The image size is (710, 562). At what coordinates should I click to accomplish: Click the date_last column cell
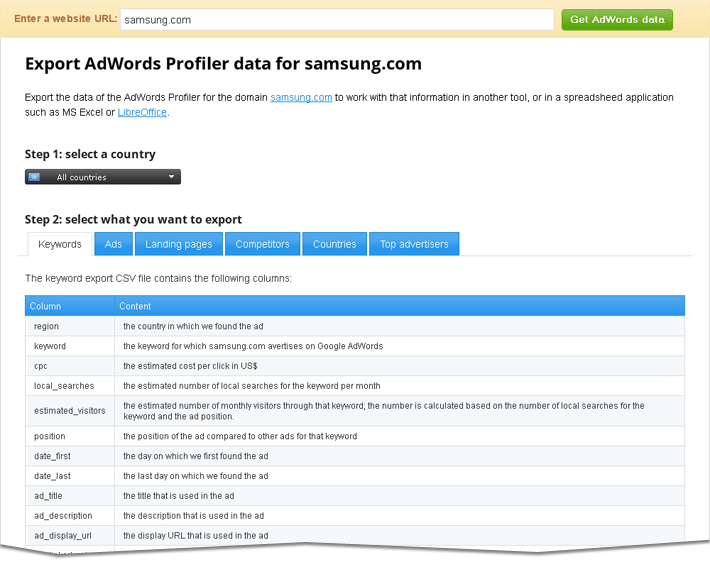tap(70, 476)
